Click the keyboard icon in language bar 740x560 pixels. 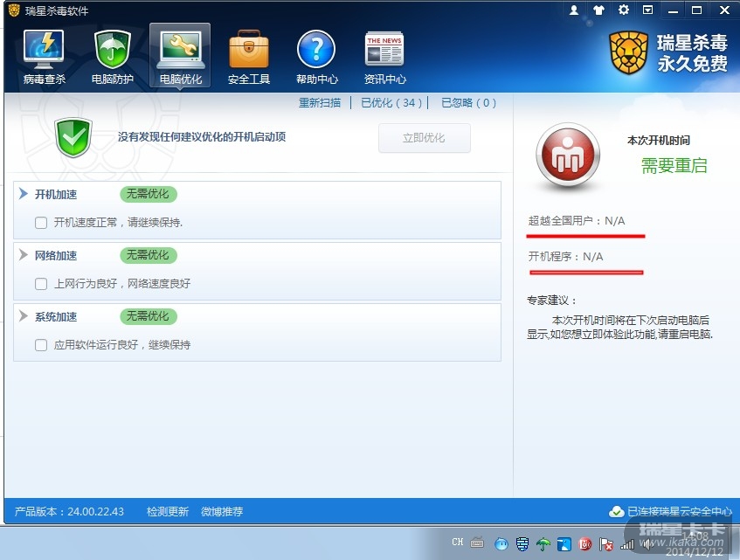(x=477, y=543)
